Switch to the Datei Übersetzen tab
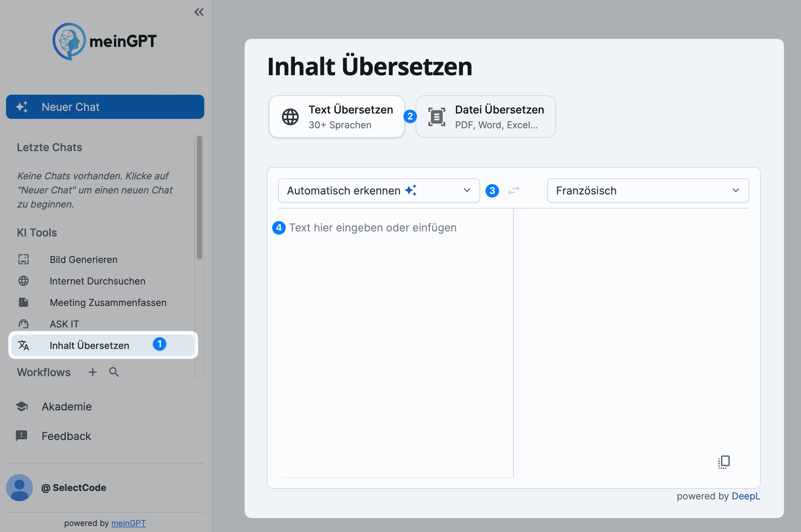This screenshot has height=532, width=801. click(486, 116)
